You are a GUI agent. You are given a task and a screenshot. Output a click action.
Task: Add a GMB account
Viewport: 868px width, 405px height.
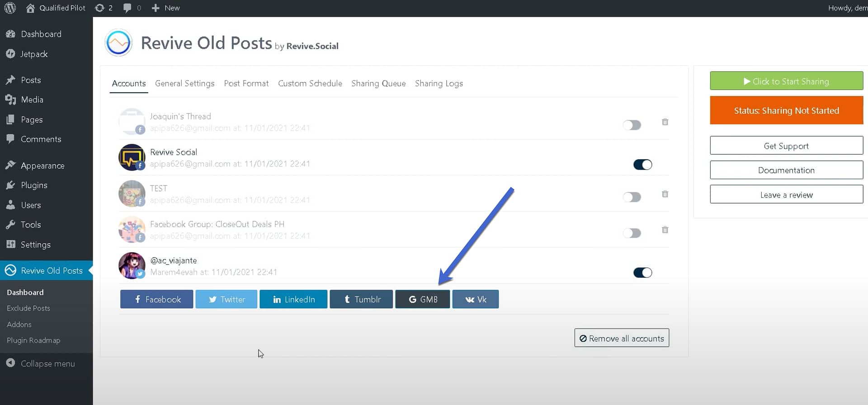(422, 299)
